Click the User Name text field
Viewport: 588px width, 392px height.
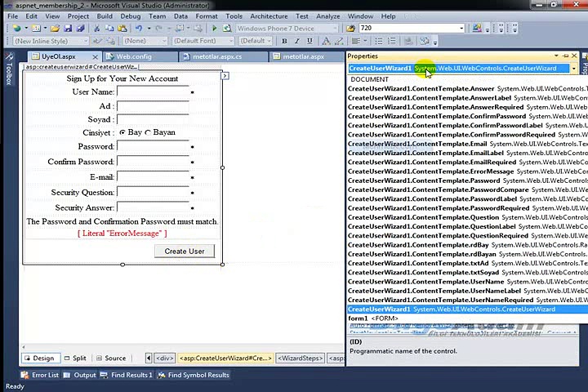153,92
